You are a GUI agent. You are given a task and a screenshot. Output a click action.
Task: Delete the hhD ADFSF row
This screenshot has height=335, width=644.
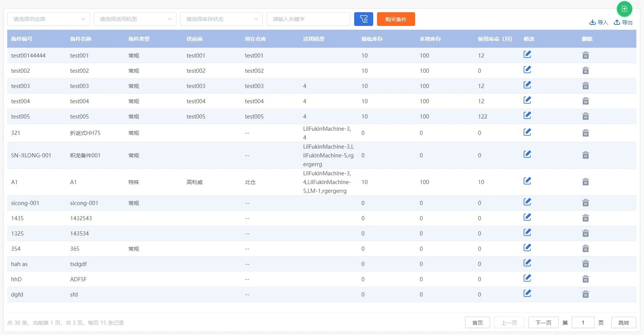586,279
